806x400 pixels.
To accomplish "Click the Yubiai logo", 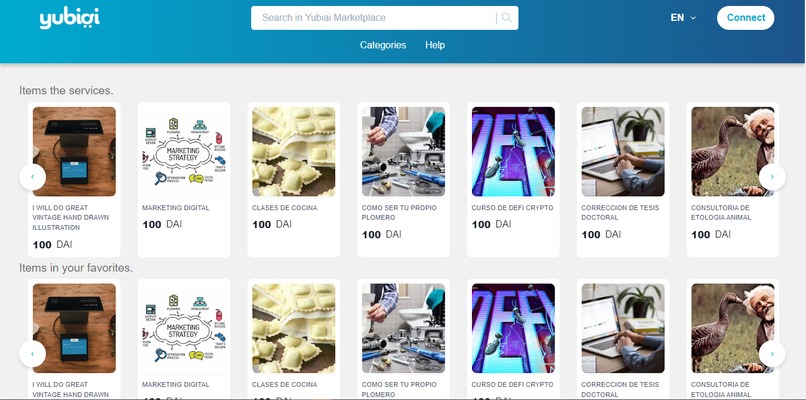I will click(x=69, y=18).
